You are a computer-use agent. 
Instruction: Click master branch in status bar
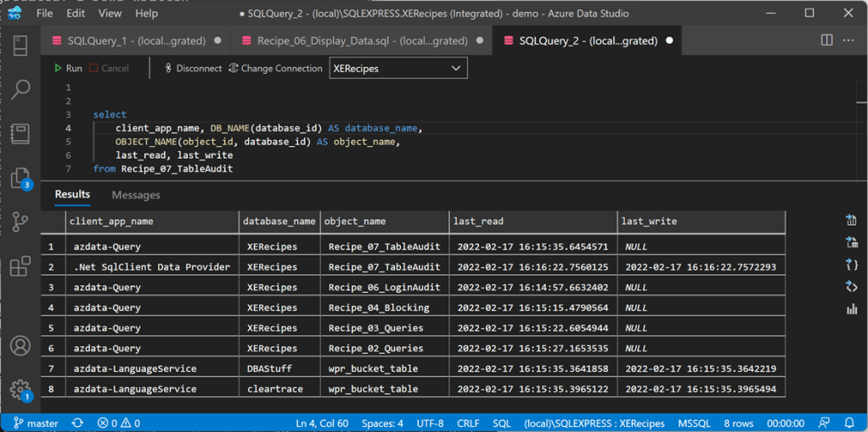click(36, 423)
